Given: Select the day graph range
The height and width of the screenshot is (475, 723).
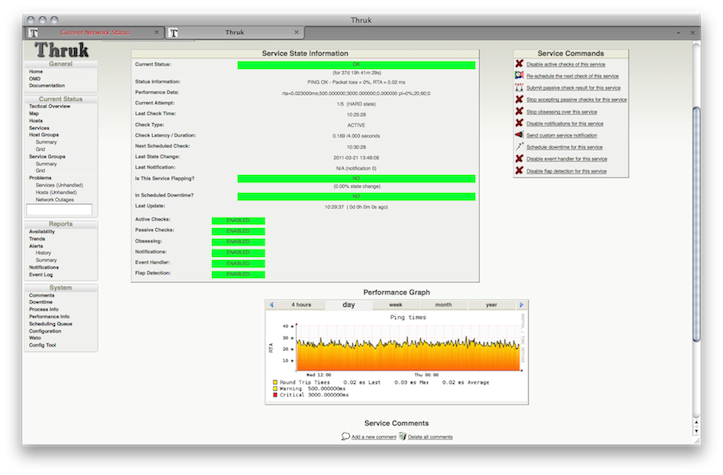Looking at the screenshot, I should [x=349, y=305].
